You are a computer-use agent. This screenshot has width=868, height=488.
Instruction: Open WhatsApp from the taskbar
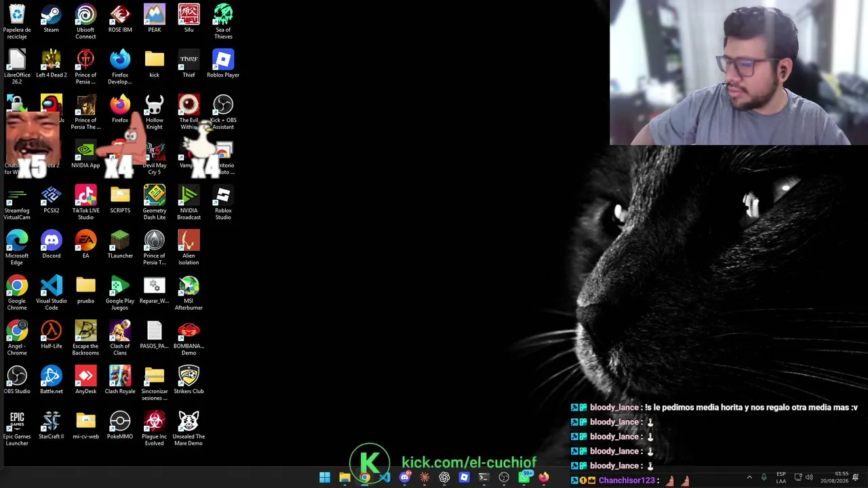tap(524, 478)
